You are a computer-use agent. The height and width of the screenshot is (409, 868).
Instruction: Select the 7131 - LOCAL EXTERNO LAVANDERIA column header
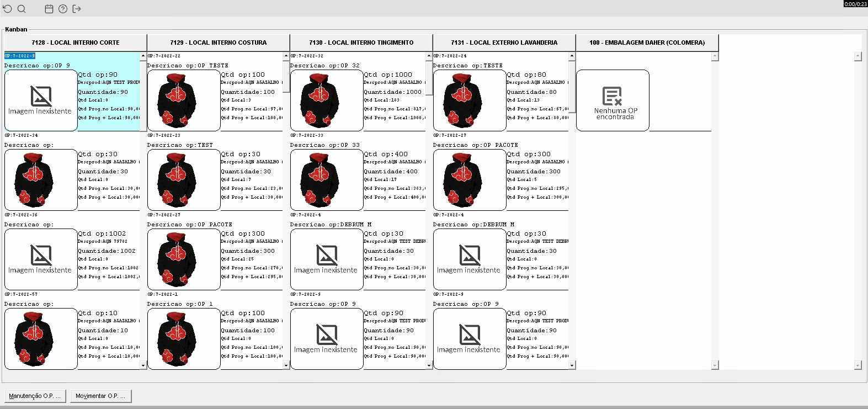tap(504, 43)
